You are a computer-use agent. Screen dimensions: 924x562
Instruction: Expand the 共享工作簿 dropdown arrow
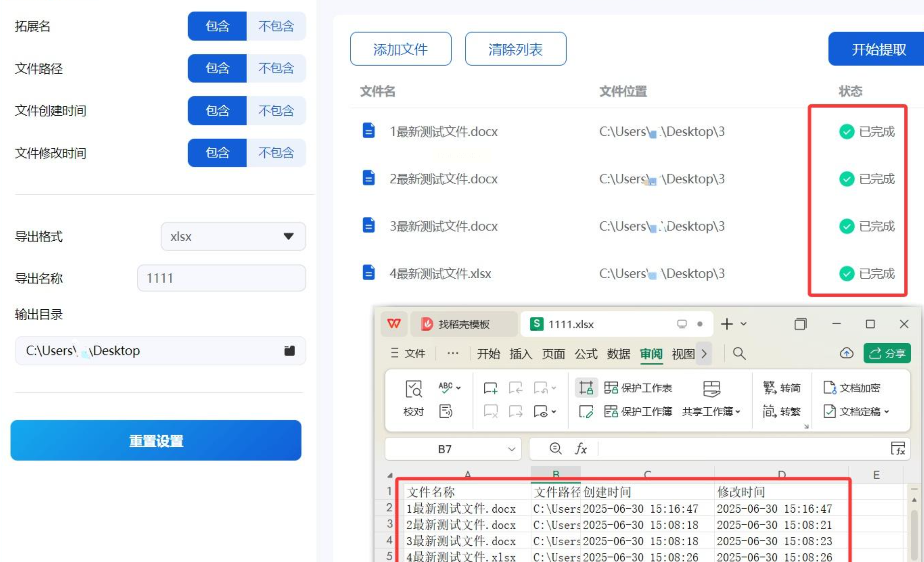point(738,412)
